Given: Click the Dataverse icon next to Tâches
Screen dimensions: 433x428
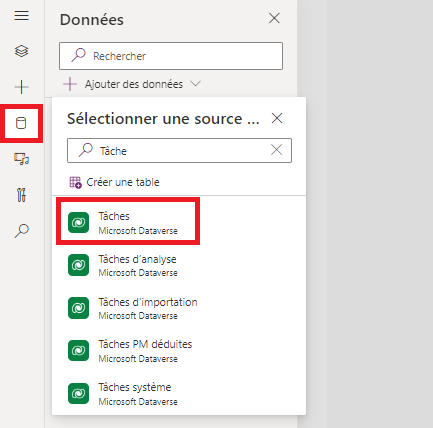Looking at the screenshot, I should [78, 222].
